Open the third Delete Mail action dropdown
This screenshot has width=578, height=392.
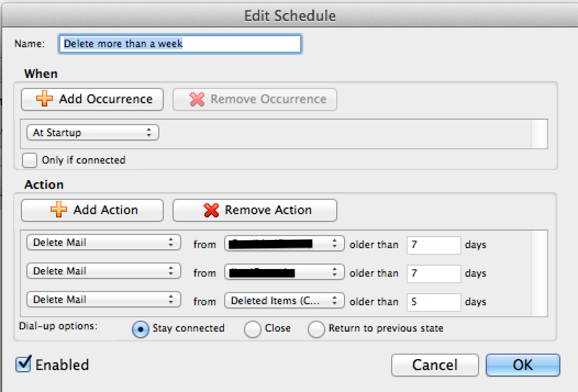pos(103,300)
